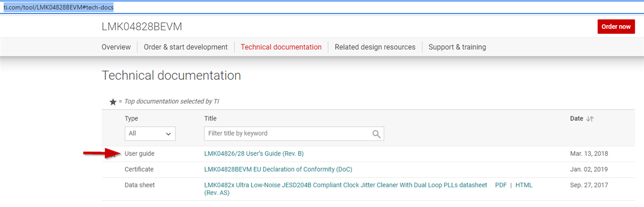Click the star top documentation icon
Image resolution: width=644 pixels, height=207 pixels.
tap(113, 102)
